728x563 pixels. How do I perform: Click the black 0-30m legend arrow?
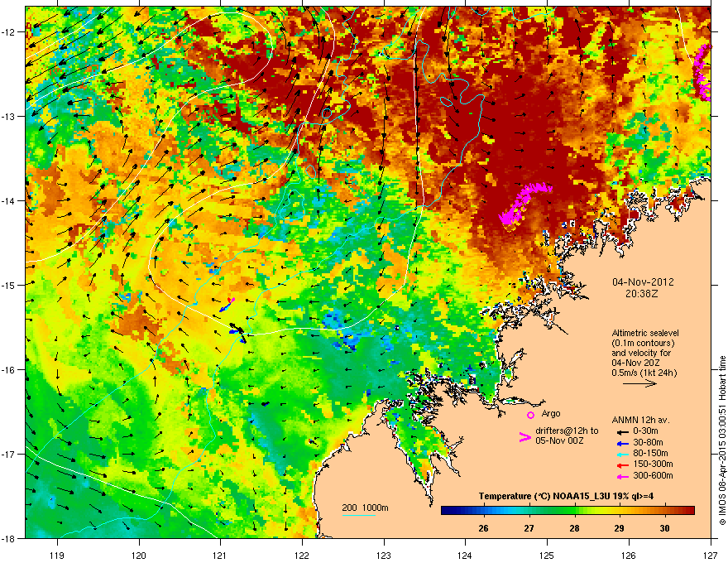click(x=623, y=432)
